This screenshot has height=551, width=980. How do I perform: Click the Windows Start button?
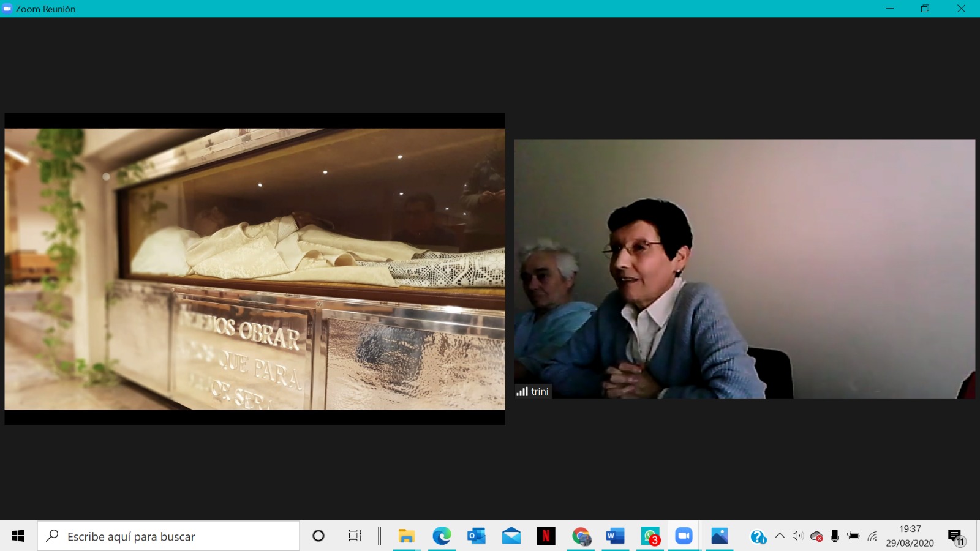(x=18, y=536)
